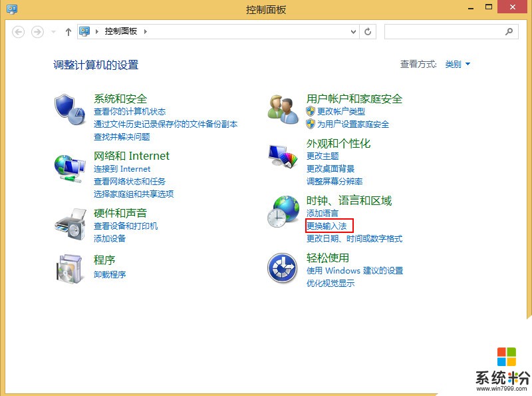Click 更改主题
The image size is (532, 396).
[323, 156]
